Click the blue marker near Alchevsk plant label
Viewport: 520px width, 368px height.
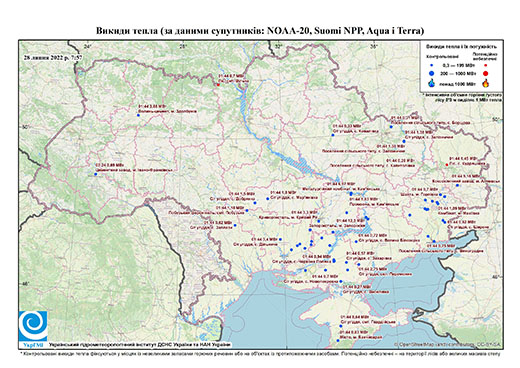click(457, 185)
